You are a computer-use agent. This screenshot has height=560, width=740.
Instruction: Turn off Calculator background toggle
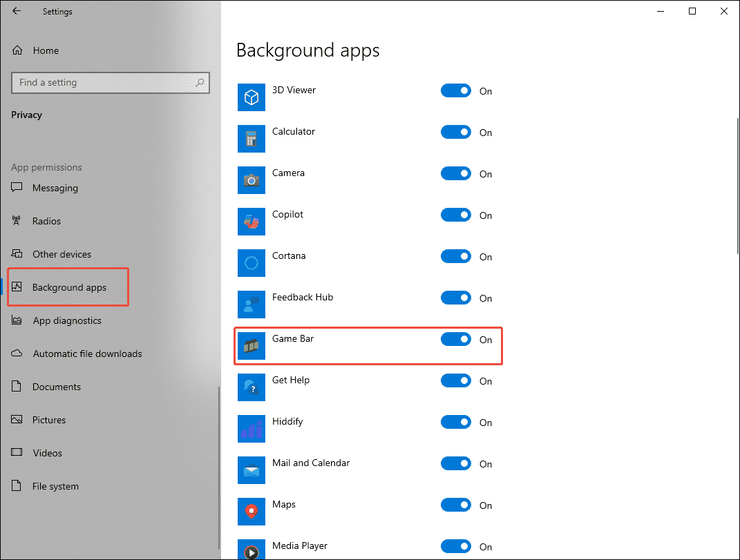(x=456, y=132)
